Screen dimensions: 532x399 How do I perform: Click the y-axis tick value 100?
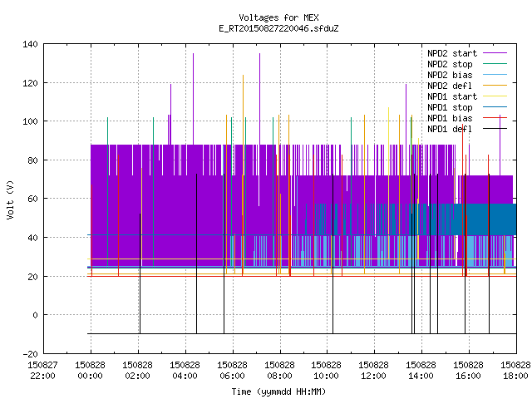(30, 121)
